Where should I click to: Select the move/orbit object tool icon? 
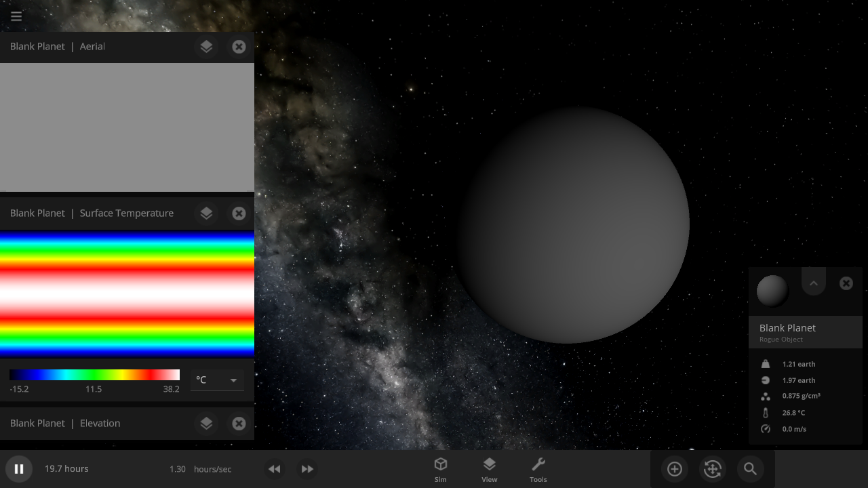[713, 469]
